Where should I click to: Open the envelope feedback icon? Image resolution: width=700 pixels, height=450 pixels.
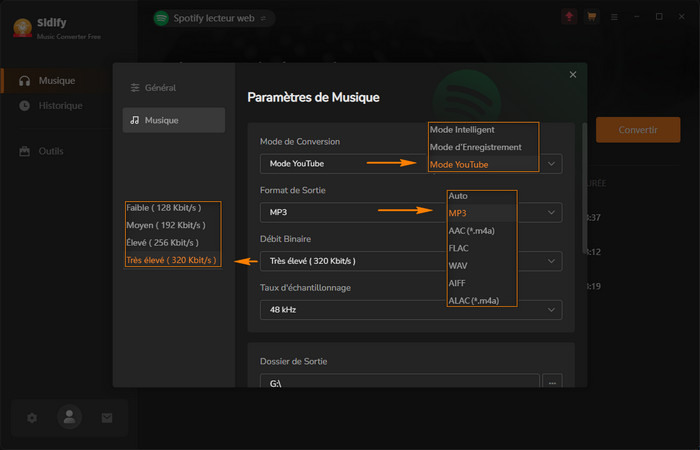click(107, 417)
